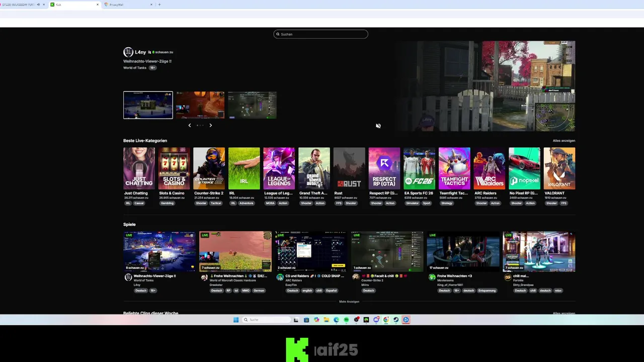Open the 'Weihnachts-Viewer-Züge' stream in Spiele
The image size is (644, 362).
[159, 251]
